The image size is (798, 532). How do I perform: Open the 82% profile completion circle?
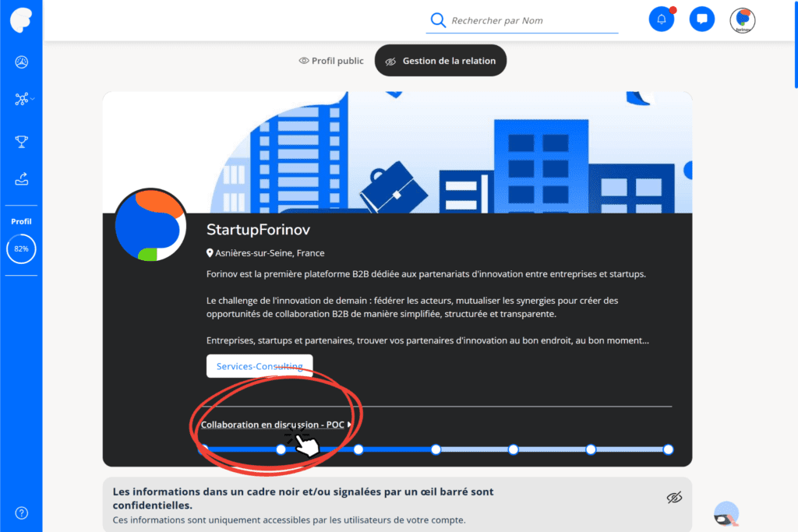point(21,248)
